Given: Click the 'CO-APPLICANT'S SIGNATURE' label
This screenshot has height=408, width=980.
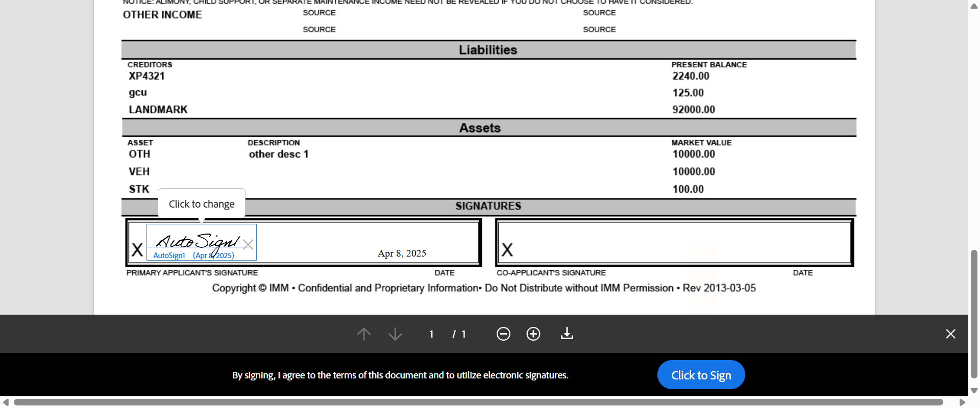Looking at the screenshot, I should (551, 273).
